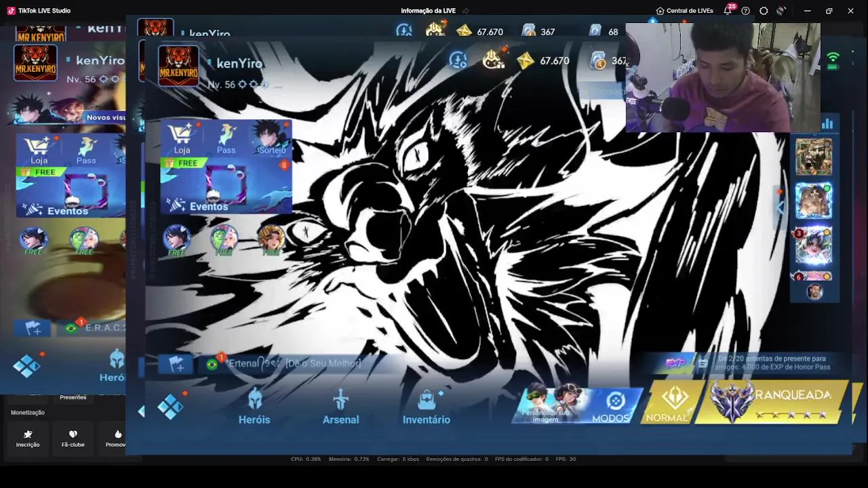This screenshot has height=488, width=868.
Task: Open the MR.KENYIRO avatar in front game view
Action: (x=178, y=66)
